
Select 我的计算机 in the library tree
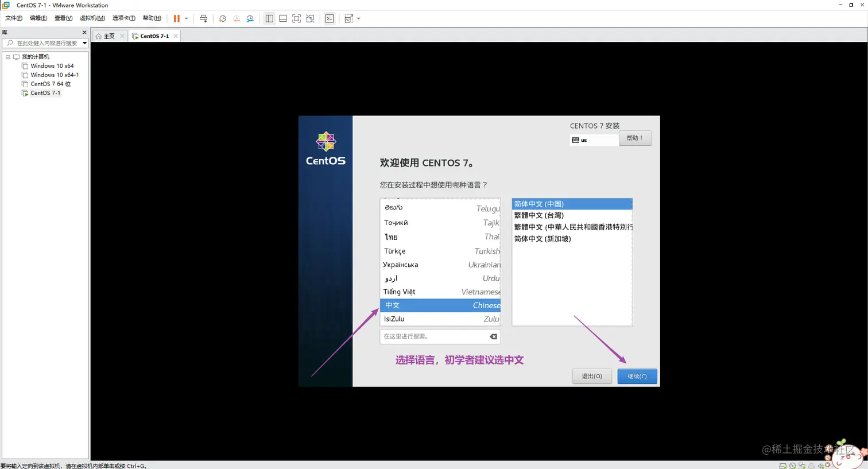click(36, 57)
